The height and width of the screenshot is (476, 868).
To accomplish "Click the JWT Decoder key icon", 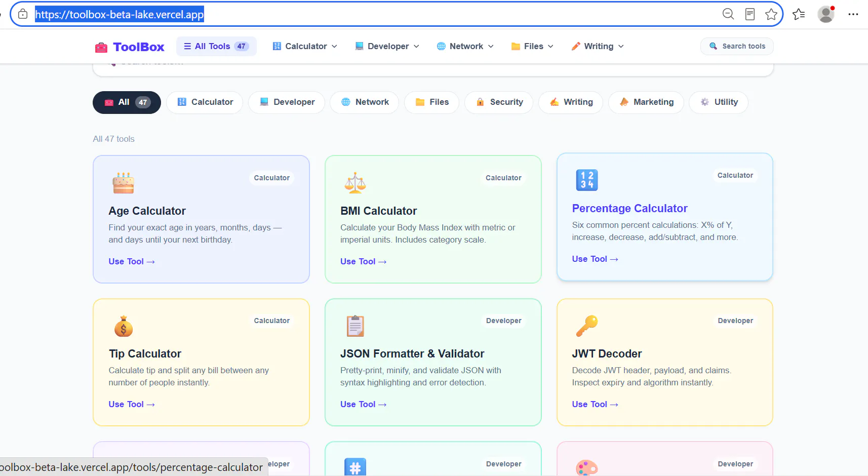I will [587, 326].
